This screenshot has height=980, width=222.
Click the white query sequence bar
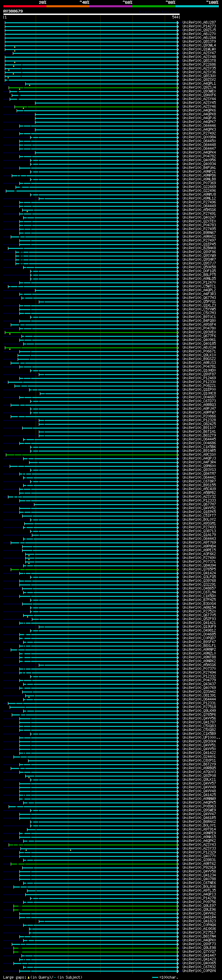click(92, 14)
